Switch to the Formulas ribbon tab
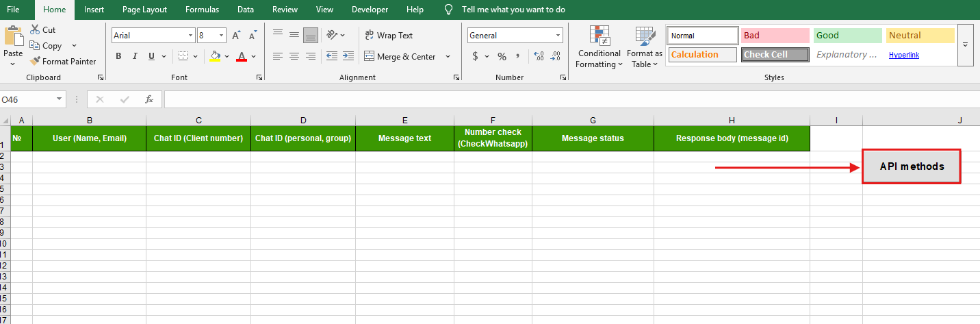980x324 pixels. tap(202, 10)
